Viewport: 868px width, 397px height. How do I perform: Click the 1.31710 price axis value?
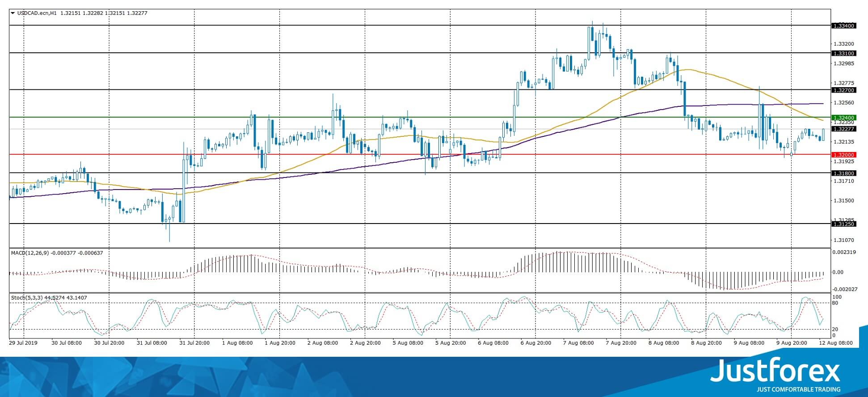843,181
